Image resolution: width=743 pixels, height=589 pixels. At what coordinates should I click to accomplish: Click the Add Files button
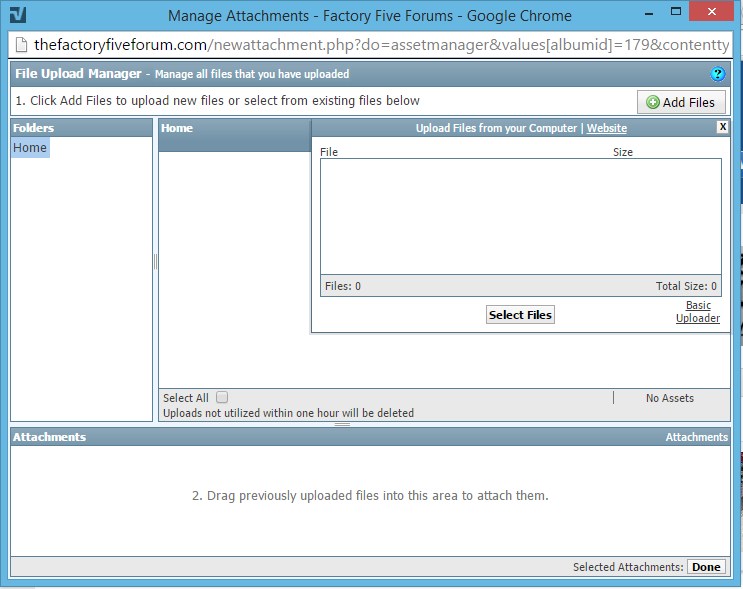[681, 102]
